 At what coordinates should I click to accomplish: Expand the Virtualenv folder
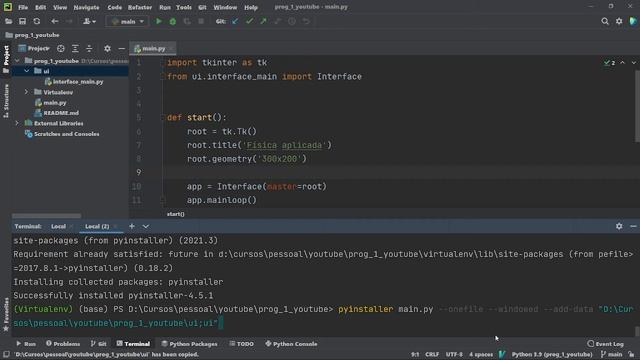pos(27,92)
